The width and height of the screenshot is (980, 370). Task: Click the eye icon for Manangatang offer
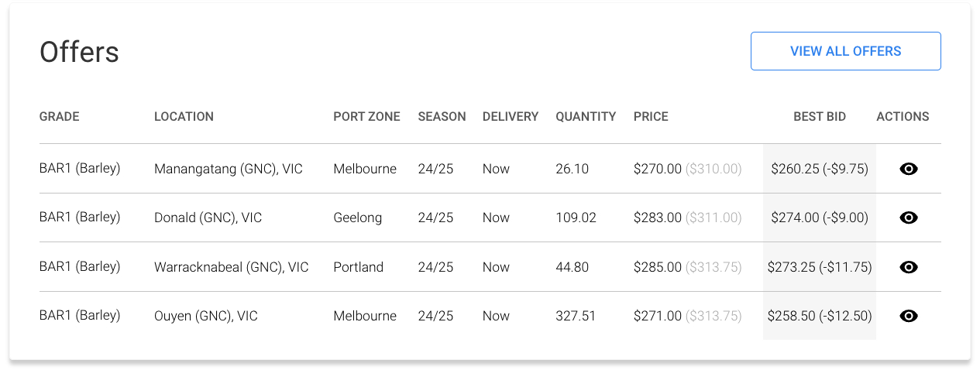click(909, 169)
